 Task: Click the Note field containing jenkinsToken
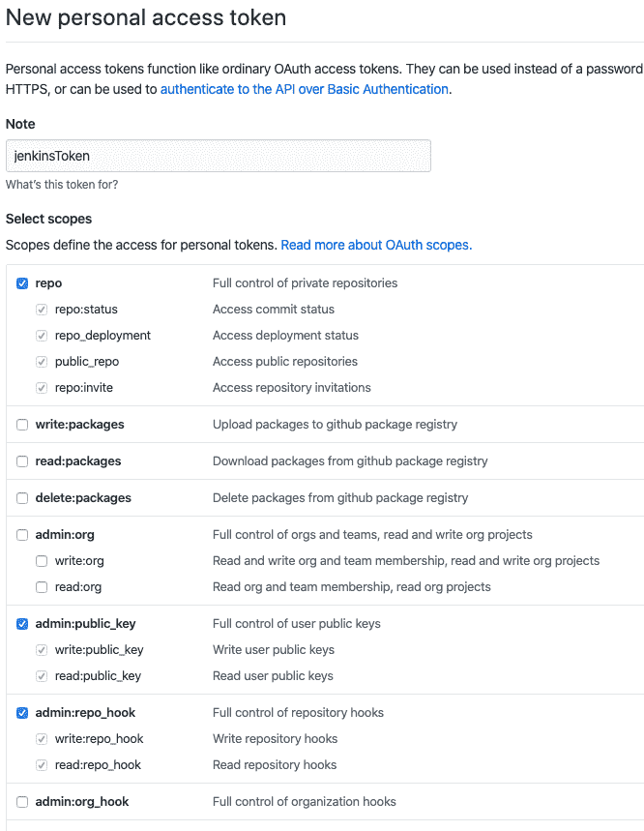click(218, 156)
